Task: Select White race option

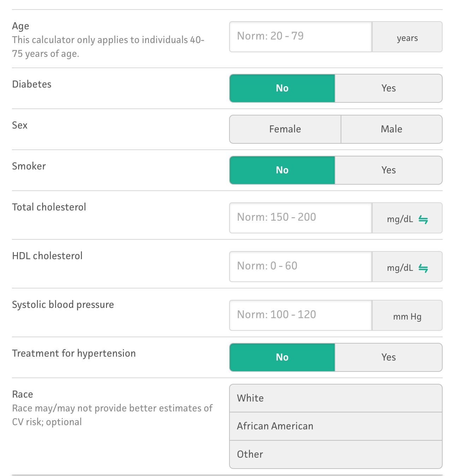Action: tap(336, 398)
